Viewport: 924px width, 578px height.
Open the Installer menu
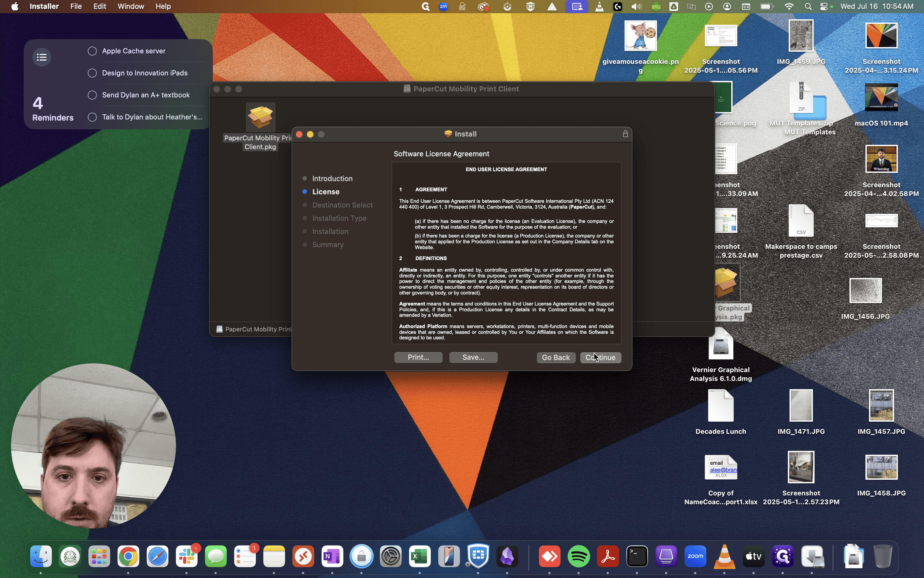44,7
